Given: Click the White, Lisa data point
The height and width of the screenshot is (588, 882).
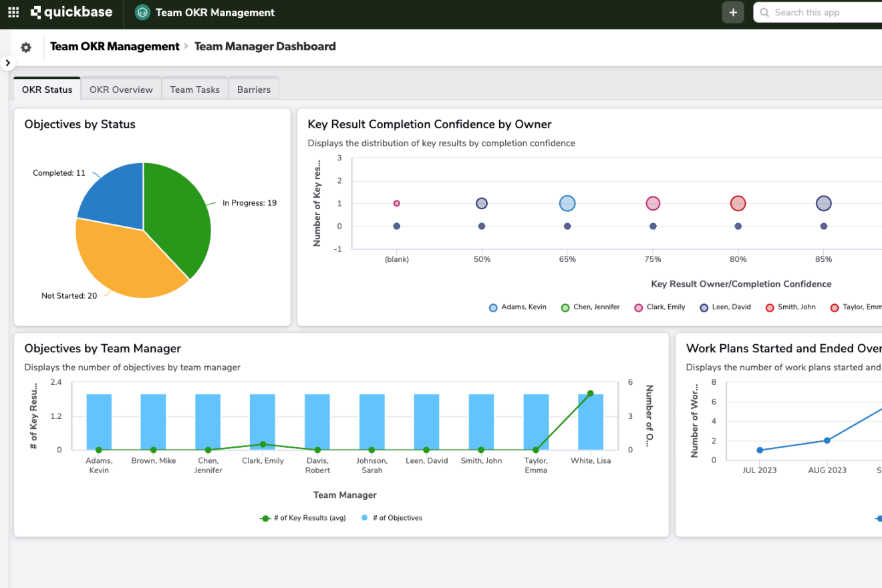Looking at the screenshot, I should [x=591, y=394].
